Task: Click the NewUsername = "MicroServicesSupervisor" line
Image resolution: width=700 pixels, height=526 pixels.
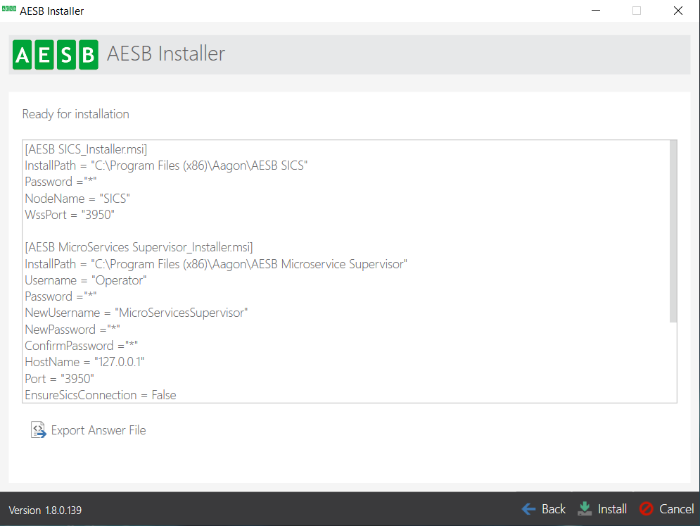Action: [135, 313]
